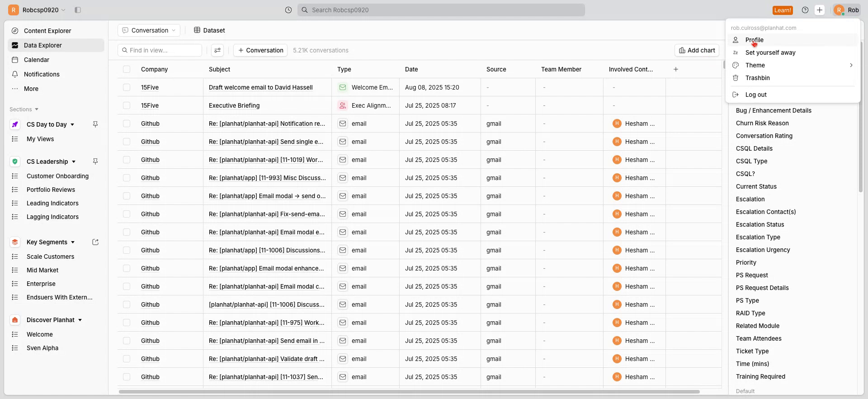Open Profile from the user menu
Screen dimensions: 868x399
[x=792, y=40]
